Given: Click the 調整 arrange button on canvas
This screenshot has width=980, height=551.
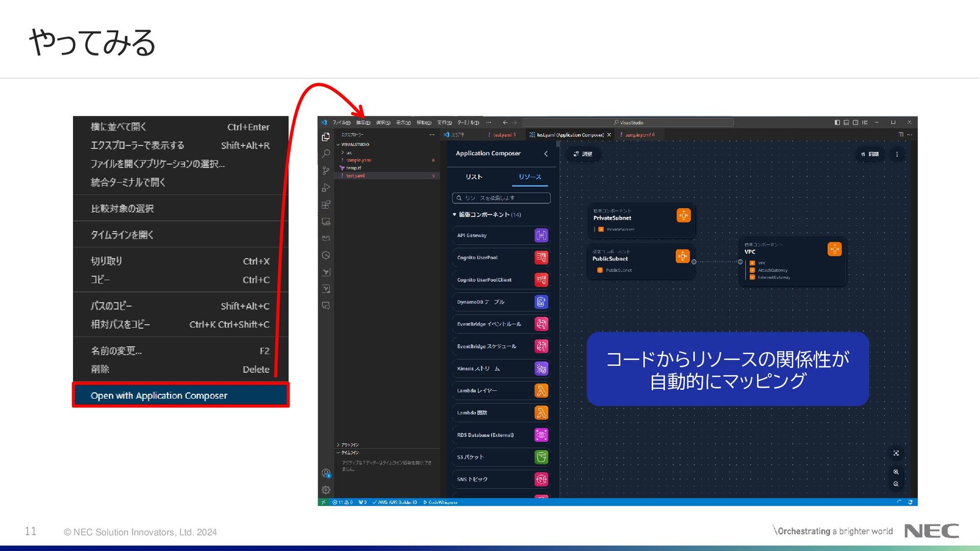Looking at the screenshot, I should [583, 154].
